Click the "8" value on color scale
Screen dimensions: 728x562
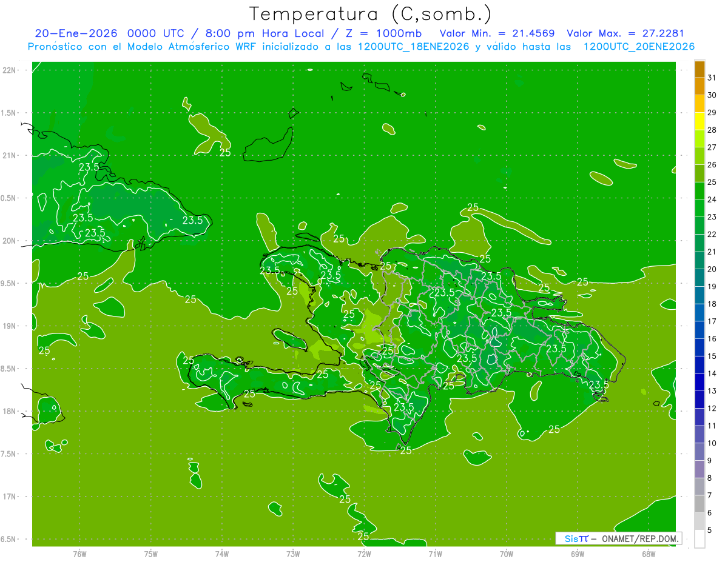pyautogui.click(x=710, y=478)
